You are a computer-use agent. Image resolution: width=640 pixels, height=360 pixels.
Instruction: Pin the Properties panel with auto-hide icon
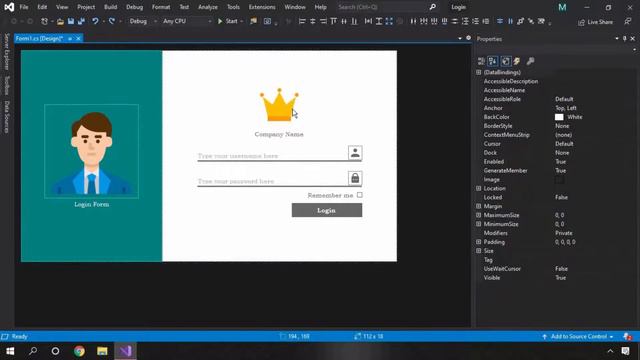(624, 39)
